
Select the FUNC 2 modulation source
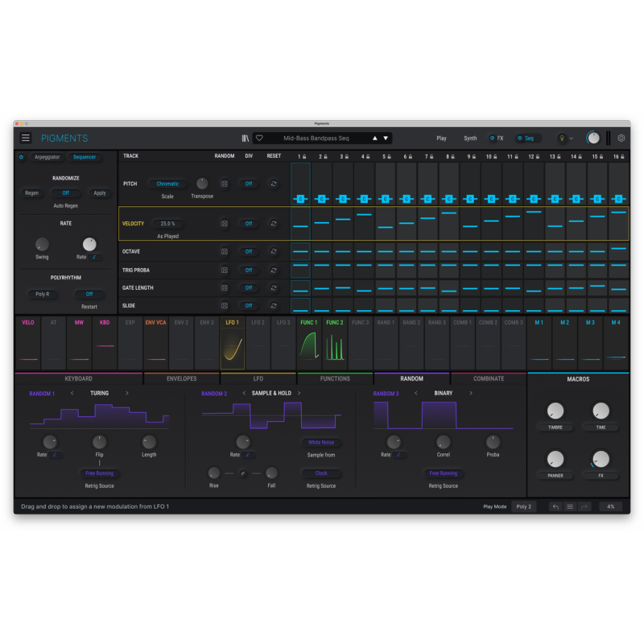[x=335, y=344]
